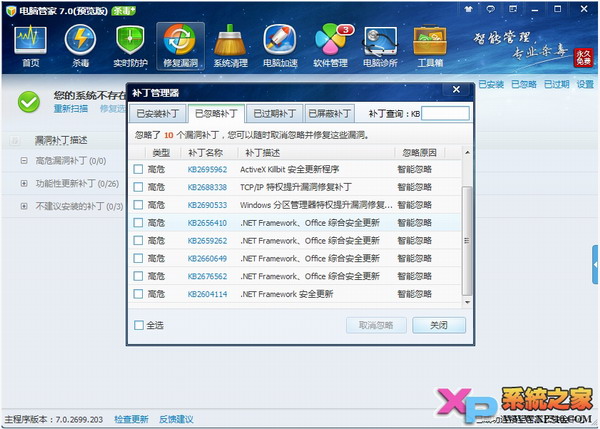
Task: Open the 已安装 link in main window
Action: click(x=491, y=84)
